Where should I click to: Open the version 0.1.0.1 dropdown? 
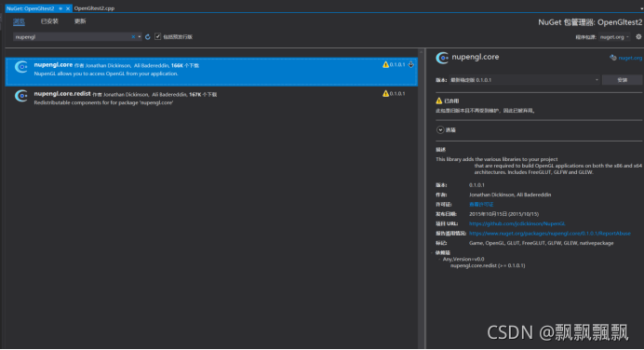[524, 80]
